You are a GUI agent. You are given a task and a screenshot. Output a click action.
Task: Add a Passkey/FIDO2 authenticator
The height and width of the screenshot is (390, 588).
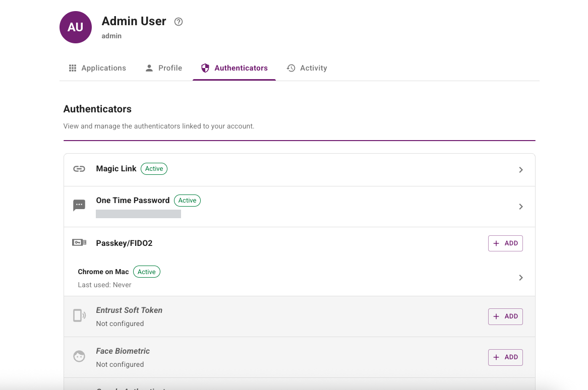(x=505, y=243)
